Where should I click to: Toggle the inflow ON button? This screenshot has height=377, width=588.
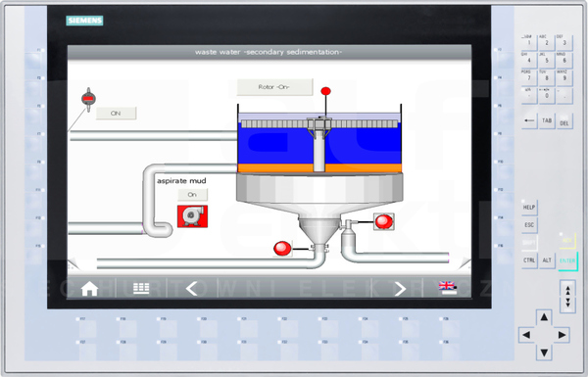click(x=116, y=114)
